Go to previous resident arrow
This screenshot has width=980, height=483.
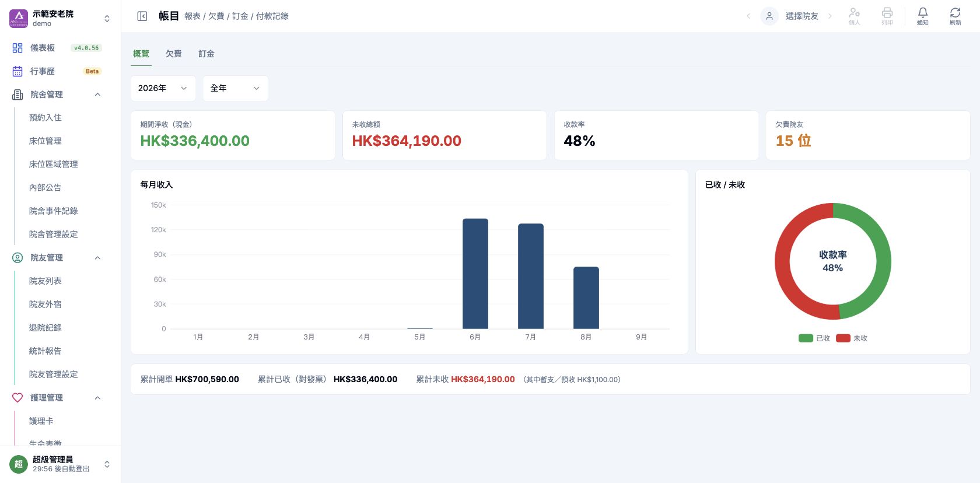tap(748, 16)
